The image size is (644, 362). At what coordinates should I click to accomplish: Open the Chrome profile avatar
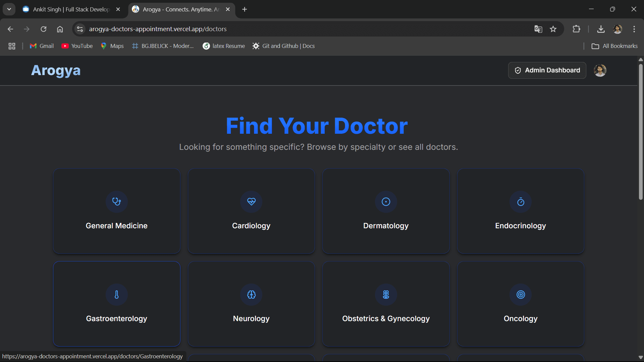tap(618, 29)
